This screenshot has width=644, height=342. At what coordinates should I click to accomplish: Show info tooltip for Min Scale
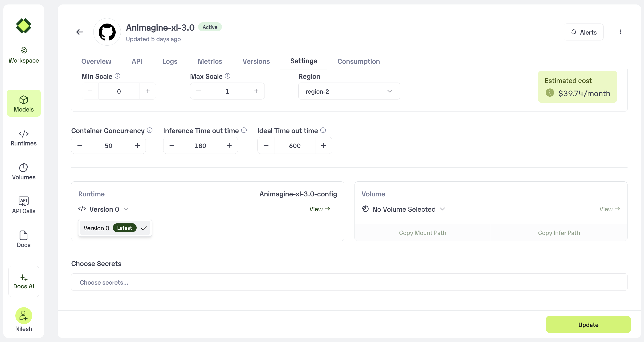click(x=118, y=76)
